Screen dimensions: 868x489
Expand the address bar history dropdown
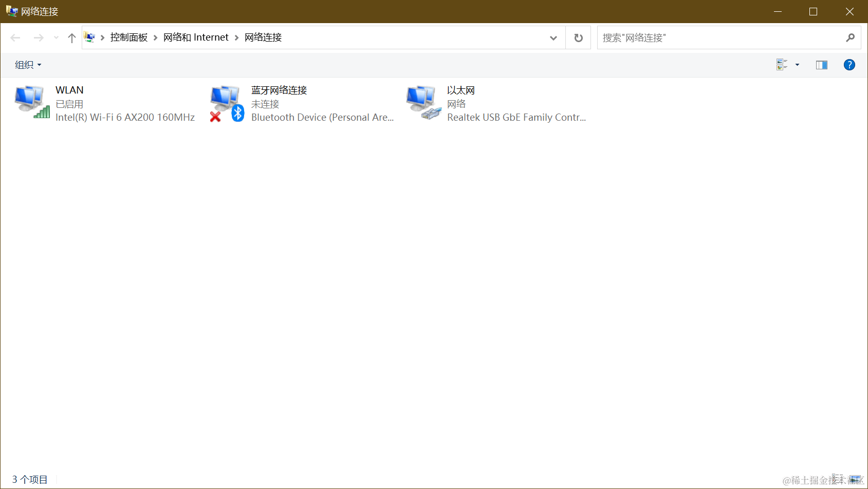(x=553, y=37)
